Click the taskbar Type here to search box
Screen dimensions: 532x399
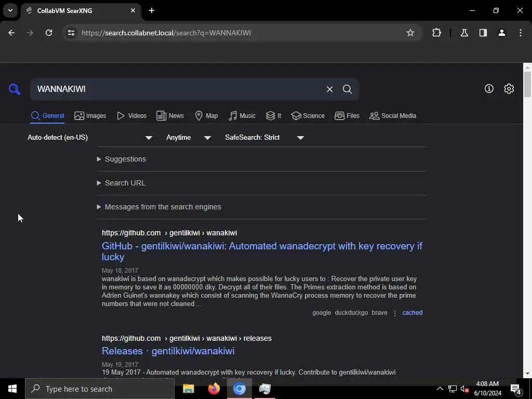click(x=100, y=389)
